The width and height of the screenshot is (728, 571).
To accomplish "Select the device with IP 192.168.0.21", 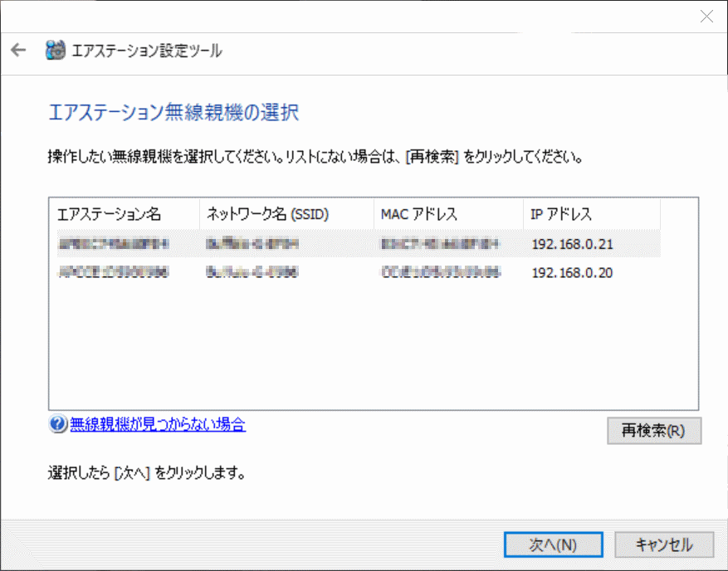I will [x=572, y=244].
